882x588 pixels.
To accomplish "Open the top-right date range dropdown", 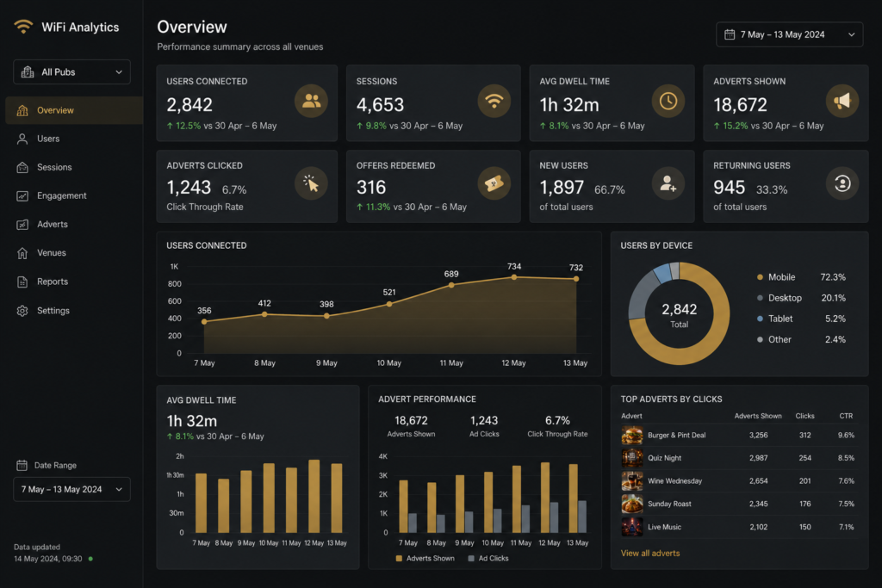I will pos(789,34).
